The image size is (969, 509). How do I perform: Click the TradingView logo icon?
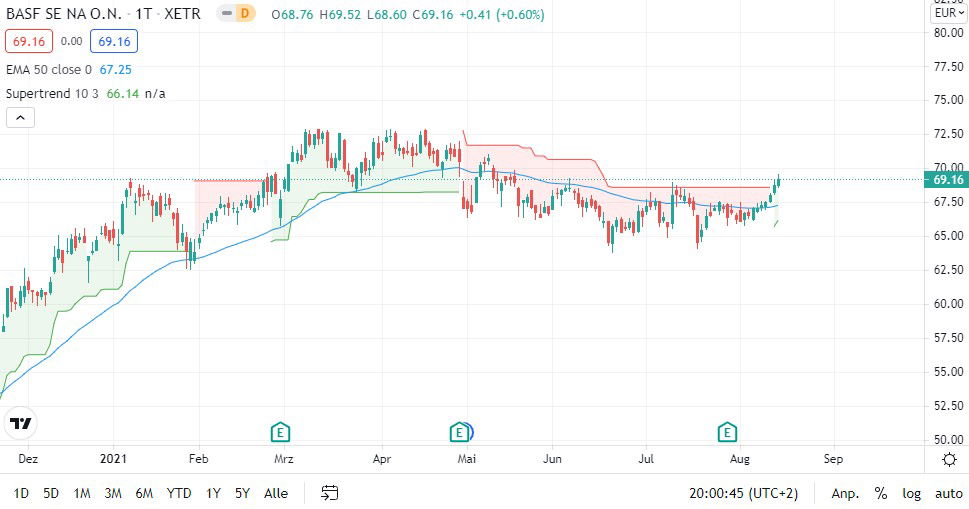[21, 424]
